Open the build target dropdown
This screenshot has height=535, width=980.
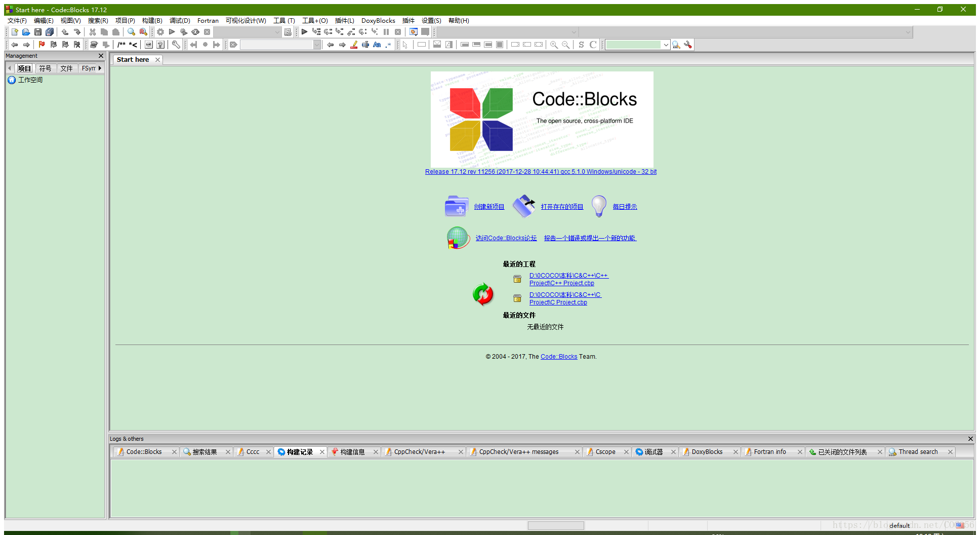click(x=276, y=31)
